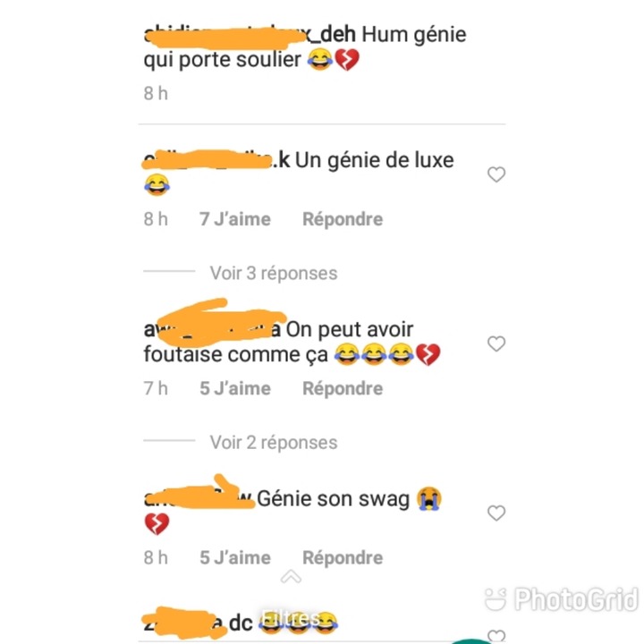Tap the PhotoGrid watermark logo icon
This screenshot has width=644, height=644.
[496, 599]
